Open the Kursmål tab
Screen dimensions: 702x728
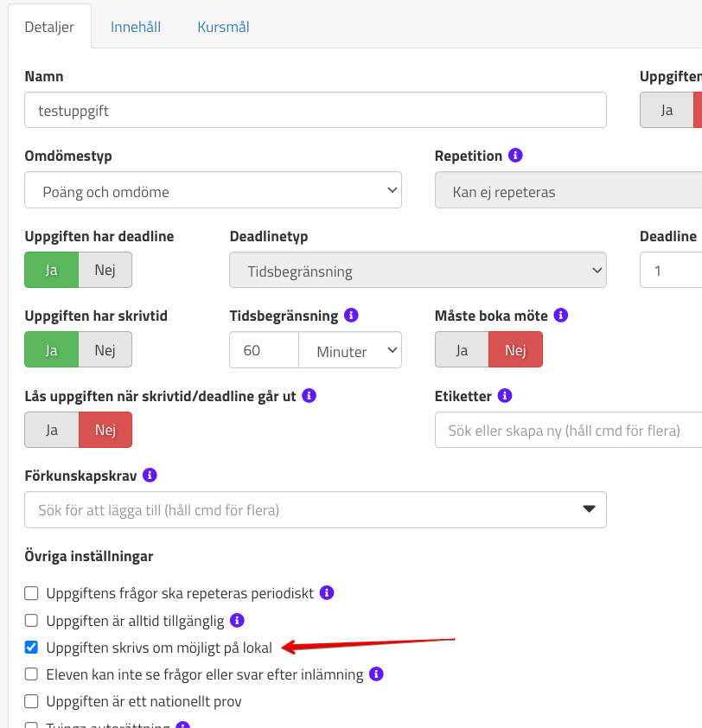tap(223, 27)
